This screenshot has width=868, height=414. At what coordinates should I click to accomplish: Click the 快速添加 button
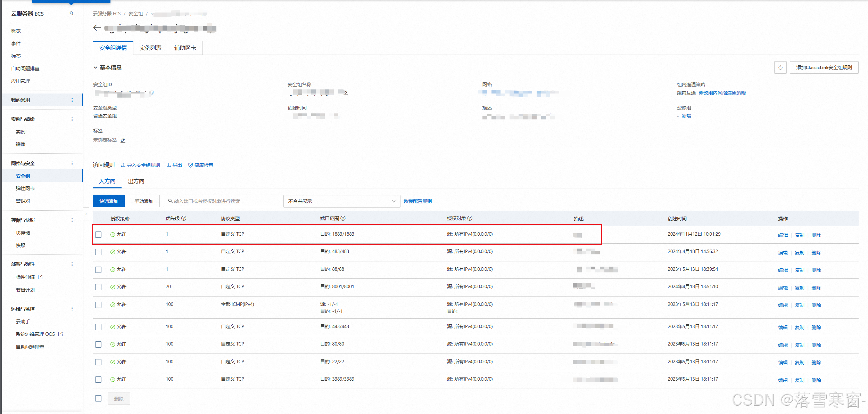click(109, 201)
